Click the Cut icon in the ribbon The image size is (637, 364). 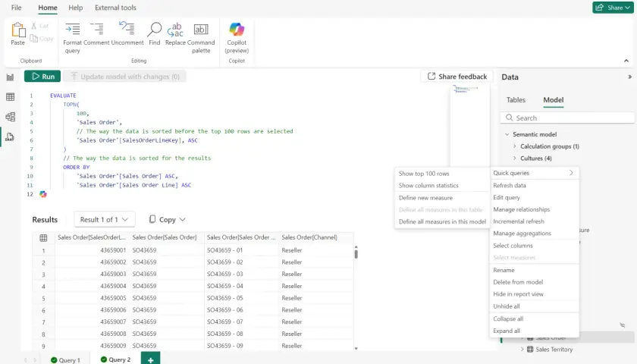click(34, 26)
